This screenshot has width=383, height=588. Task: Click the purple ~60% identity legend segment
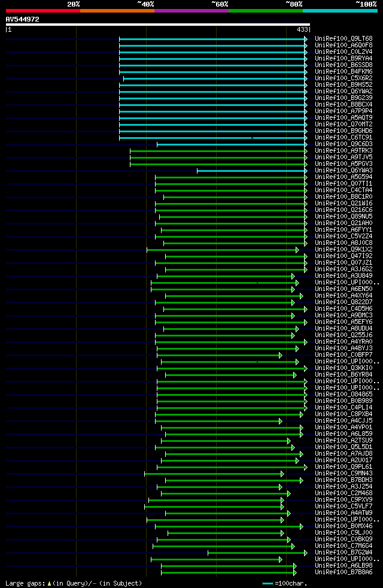(191, 11)
